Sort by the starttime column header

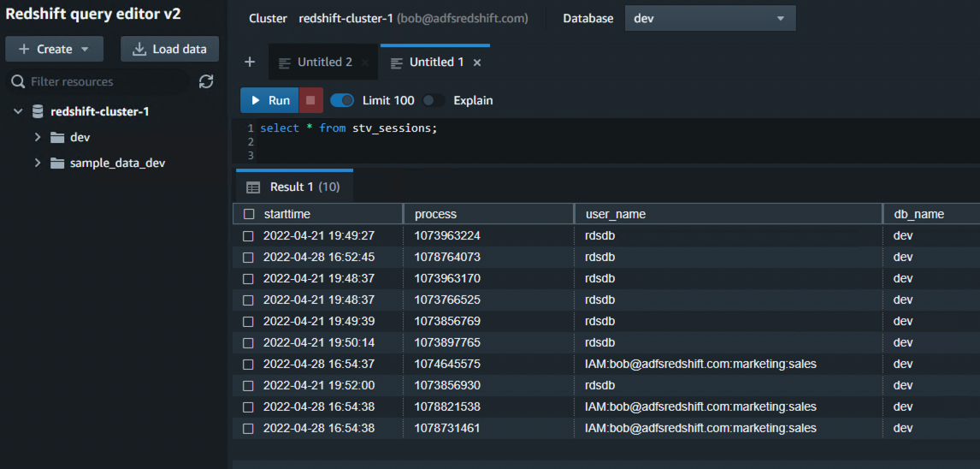pos(286,214)
